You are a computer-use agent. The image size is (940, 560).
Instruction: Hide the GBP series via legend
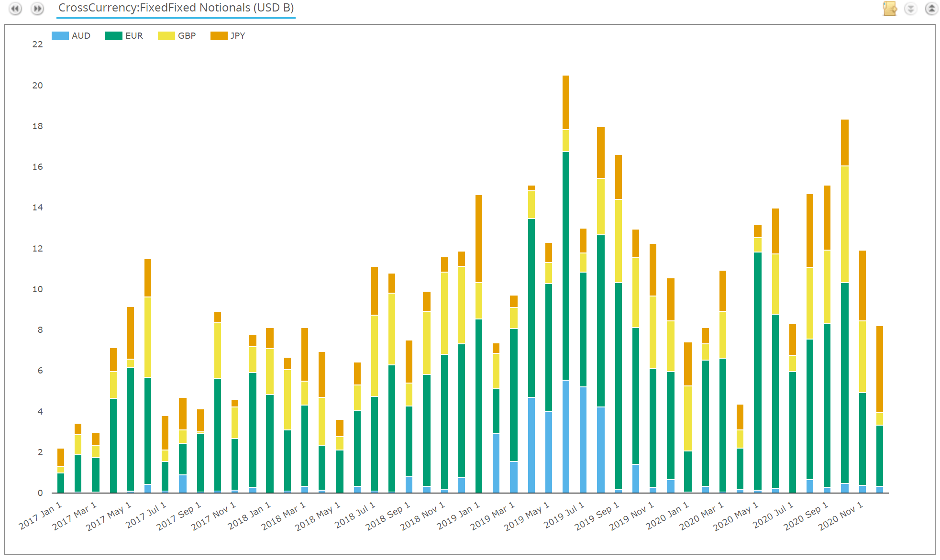187,36
